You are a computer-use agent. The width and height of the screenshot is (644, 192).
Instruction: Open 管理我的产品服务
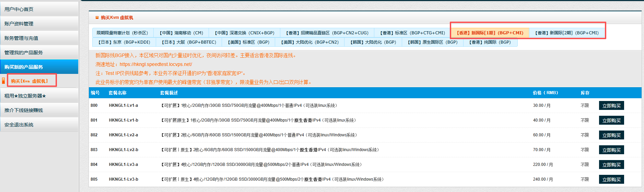pos(39,52)
